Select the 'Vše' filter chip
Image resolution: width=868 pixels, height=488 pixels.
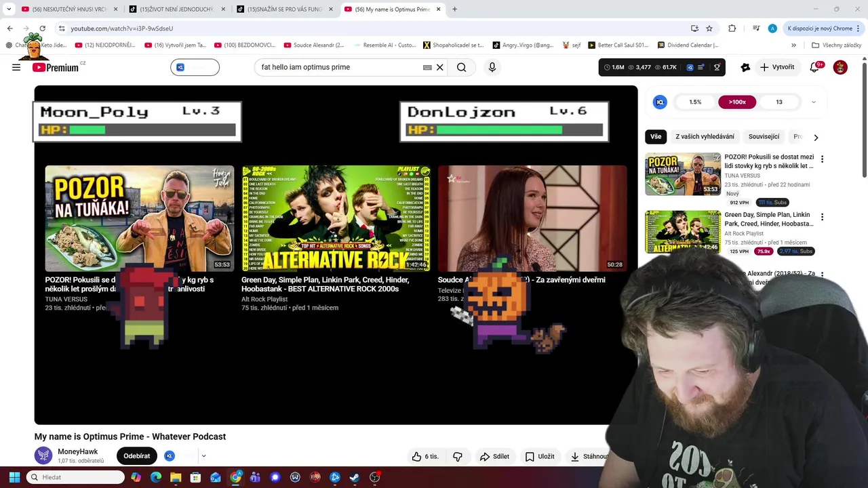pyautogui.click(x=656, y=136)
